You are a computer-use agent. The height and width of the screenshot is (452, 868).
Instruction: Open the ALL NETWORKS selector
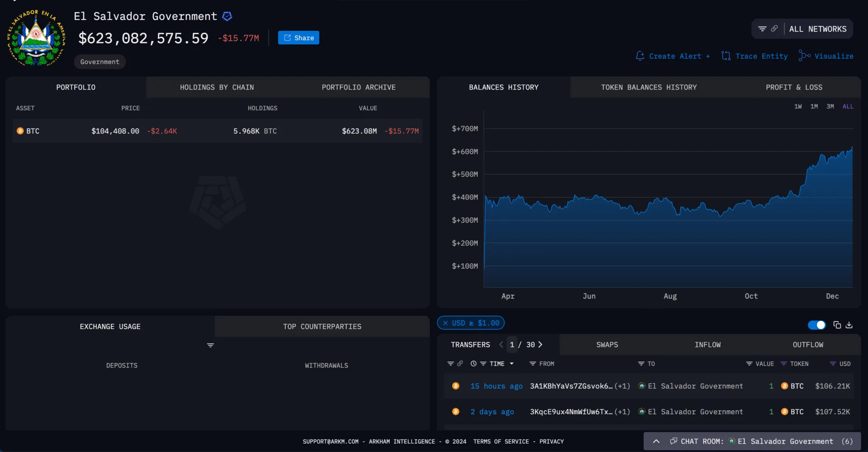(x=818, y=29)
